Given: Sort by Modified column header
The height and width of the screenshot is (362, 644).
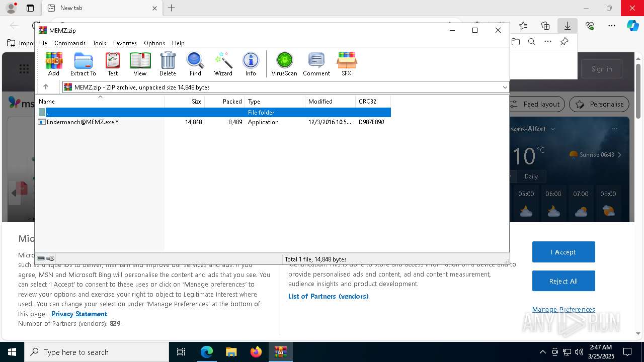Looking at the screenshot, I should tap(331, 101).
